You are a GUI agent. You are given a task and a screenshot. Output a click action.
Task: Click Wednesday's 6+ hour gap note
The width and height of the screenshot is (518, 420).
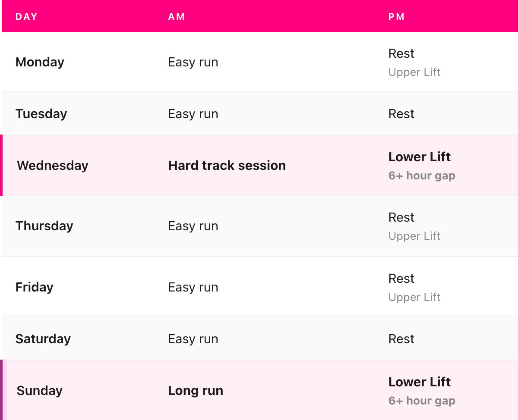(422, 176)
